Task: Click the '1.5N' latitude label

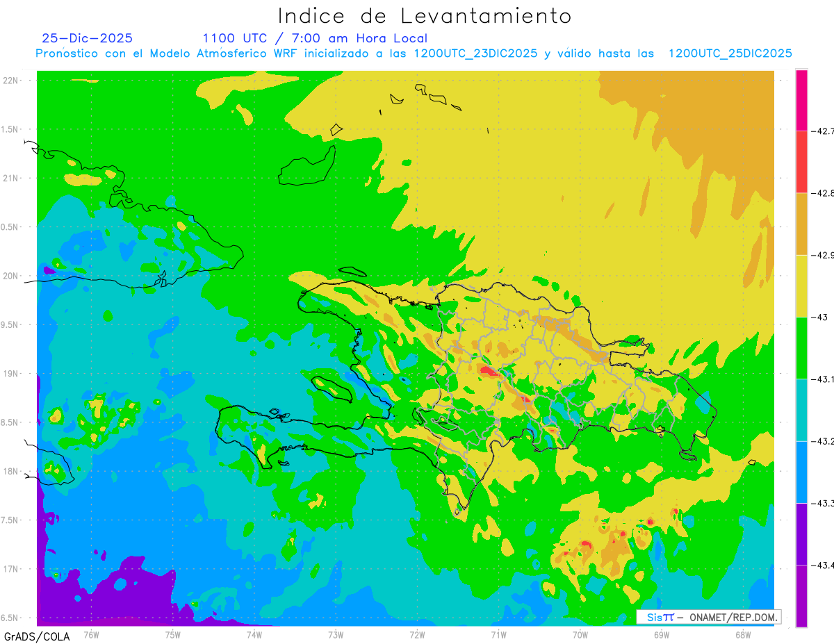Action: click(10, 129)
